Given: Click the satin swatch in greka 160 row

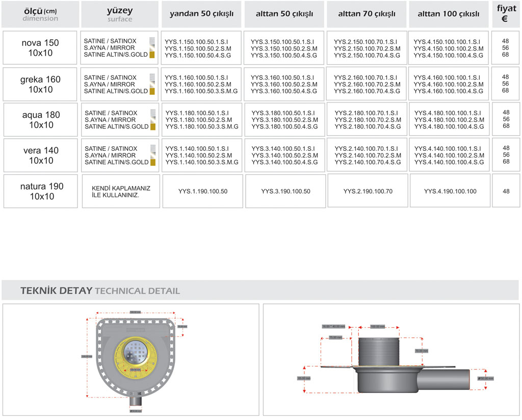Looking at the screenshot, I should (x=152, y=77).
